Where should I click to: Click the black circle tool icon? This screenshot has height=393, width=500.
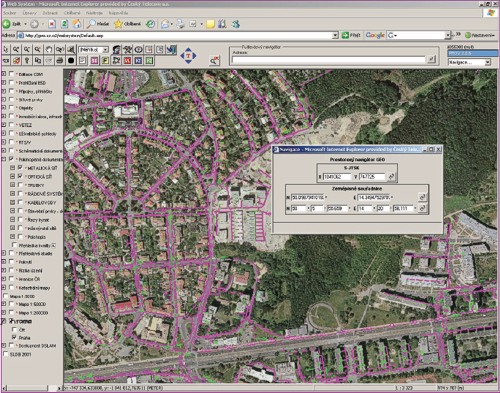tap(71, 61)
